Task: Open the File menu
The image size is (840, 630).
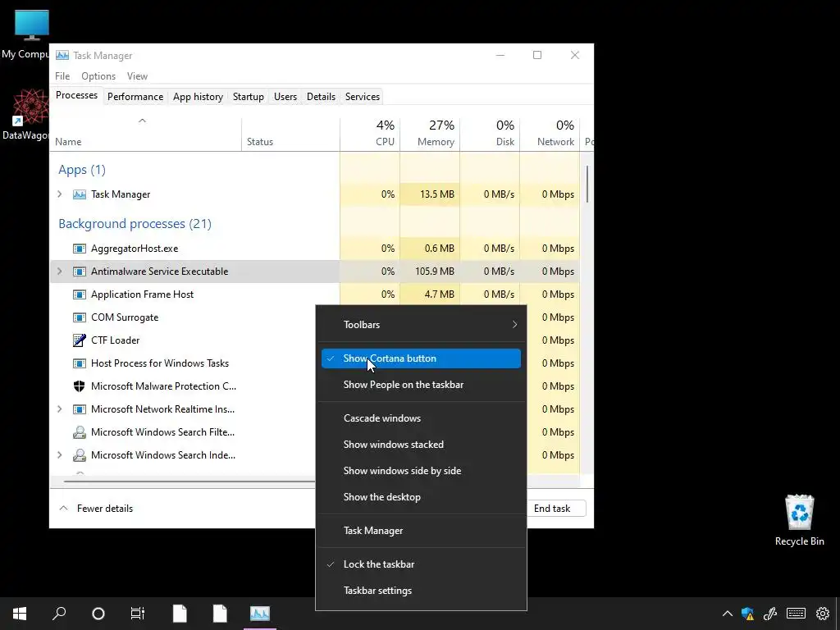Action: 62,76
